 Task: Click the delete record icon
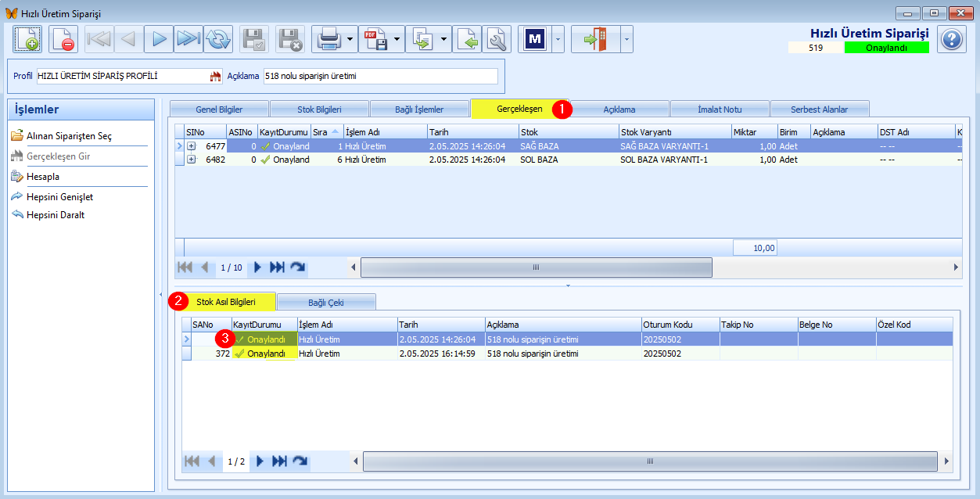(63, 38)
